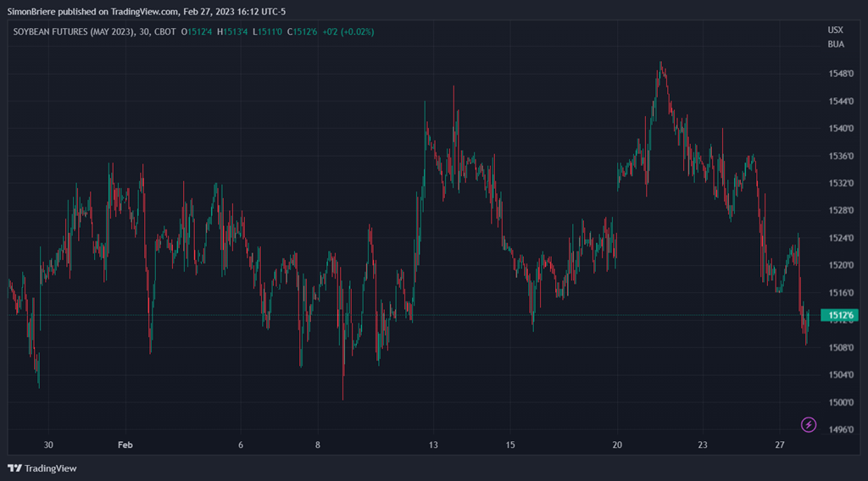
Task: Click the 1496'0 label at the axis bottom
Action: 840,429
